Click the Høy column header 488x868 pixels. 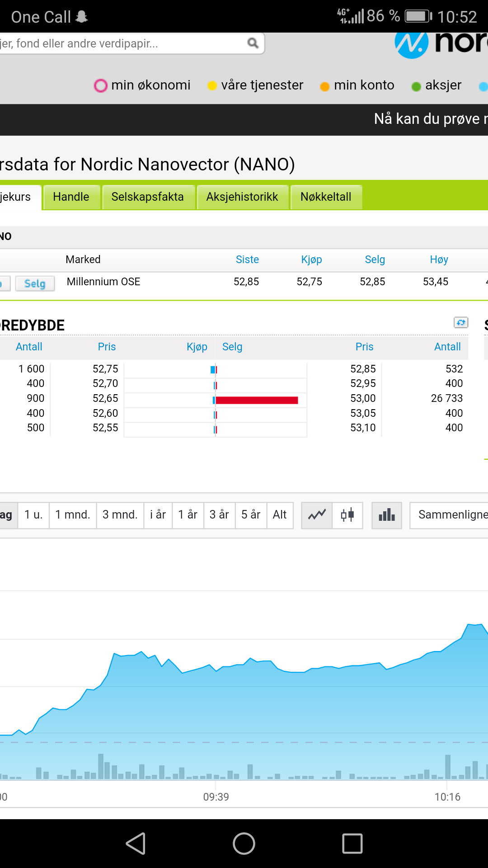pyautogui.click(x=439, y=259)
